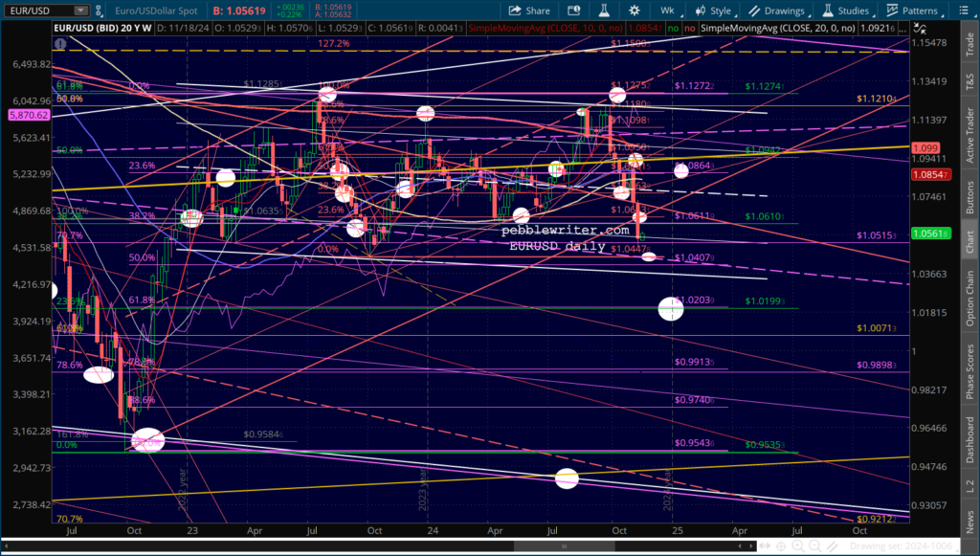Click the dark red 1.0854 price axis tag
The image size is (980, 556).
coord(932,174)
